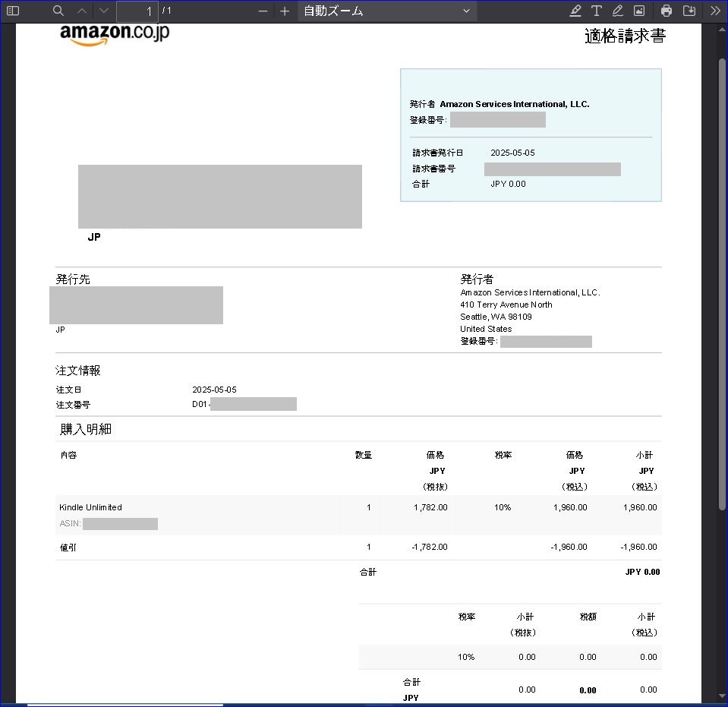
Task: Open the 自動ズーム zoom dropdown
Action: point(386,11)
